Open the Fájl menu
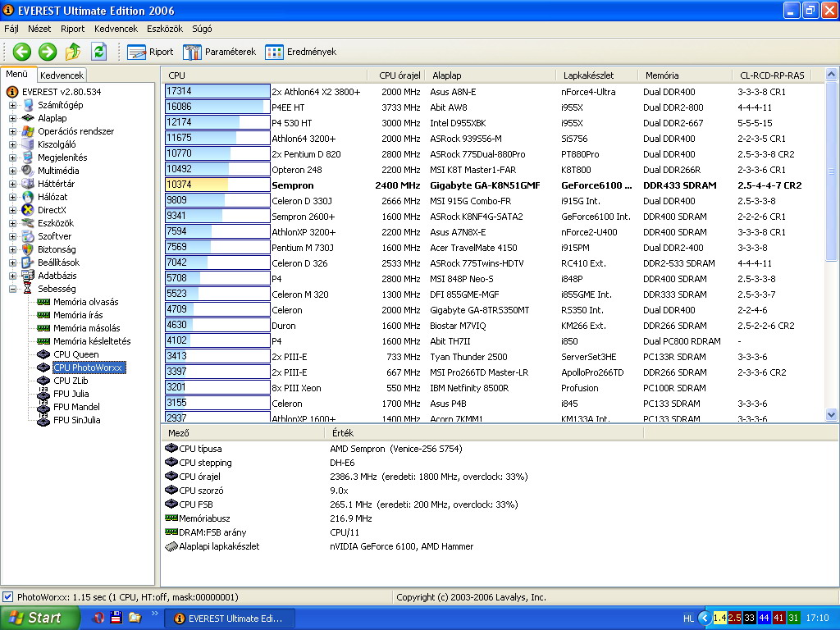 coord(11,29)
